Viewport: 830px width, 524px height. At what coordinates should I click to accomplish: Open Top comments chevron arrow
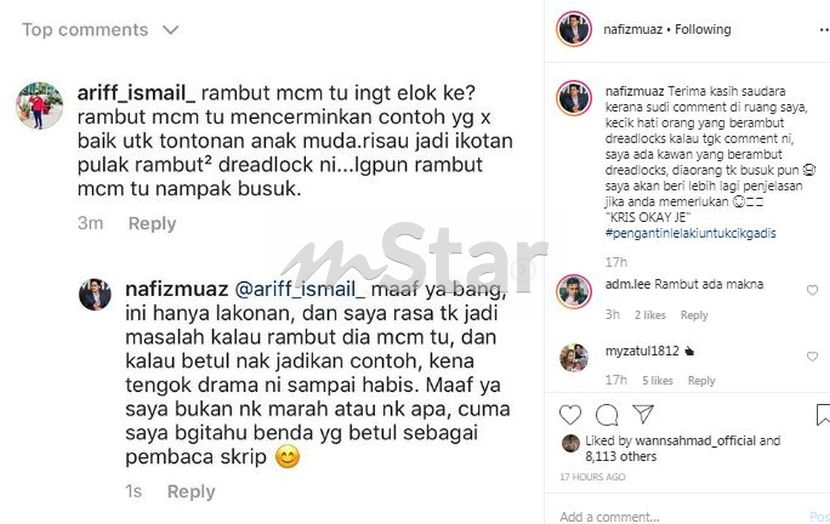(x=170, y=30)
